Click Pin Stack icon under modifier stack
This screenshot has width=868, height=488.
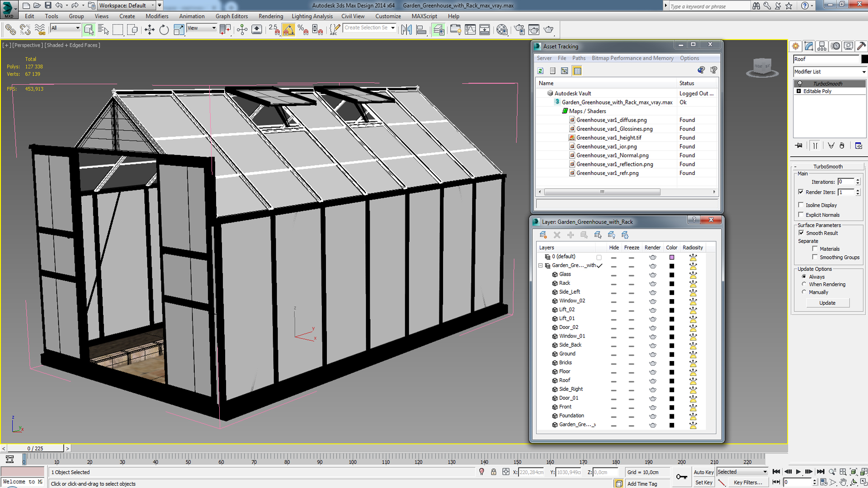799,145
